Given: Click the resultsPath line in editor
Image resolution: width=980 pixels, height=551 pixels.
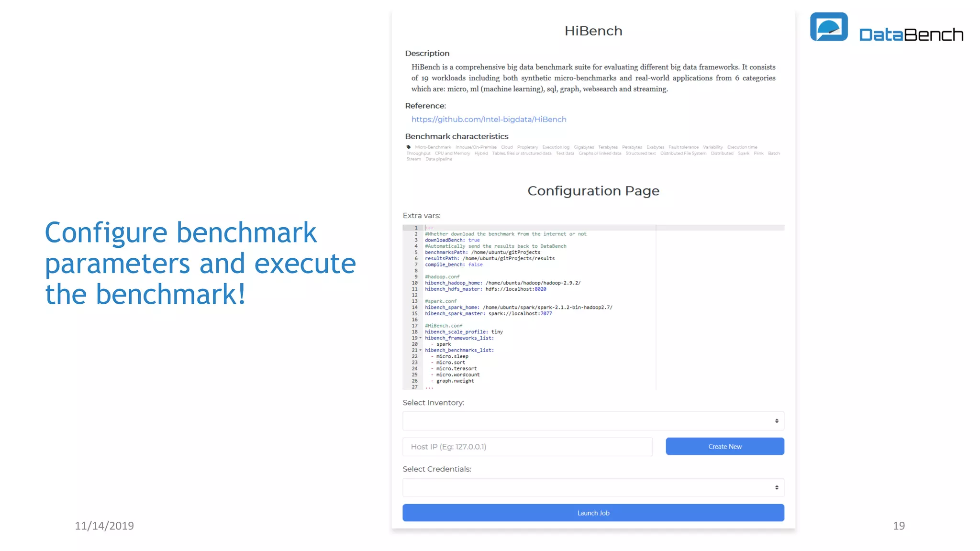Looking at the screenshot, I should [x=490, y=259].
